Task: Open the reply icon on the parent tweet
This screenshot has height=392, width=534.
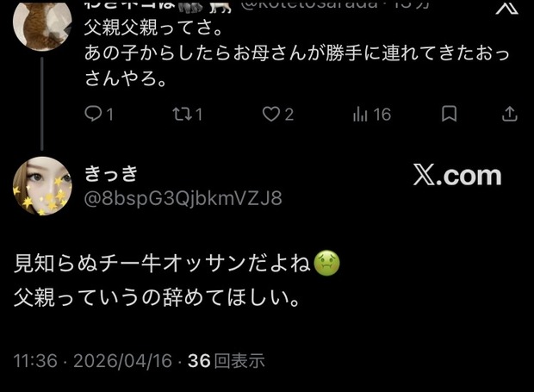Action: [x=93, y=114]
